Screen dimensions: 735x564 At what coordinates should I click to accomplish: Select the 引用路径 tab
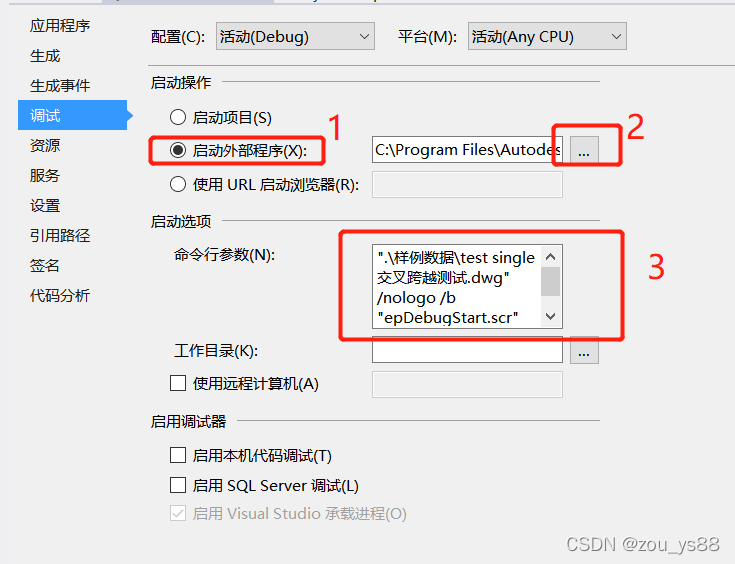(60, 235)
